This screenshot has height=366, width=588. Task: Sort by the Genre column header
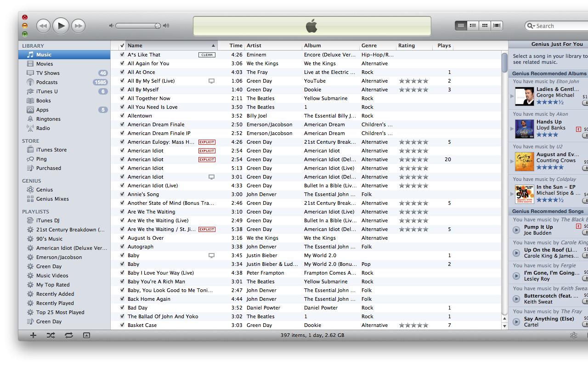(378, 45)
